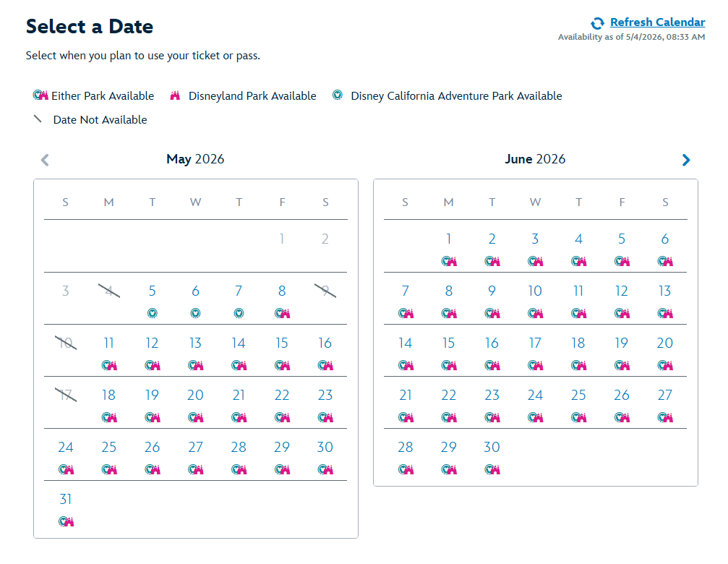
Task: Click either-park icon under June 30
Action: pyautogui.click(x=492, y=469)
